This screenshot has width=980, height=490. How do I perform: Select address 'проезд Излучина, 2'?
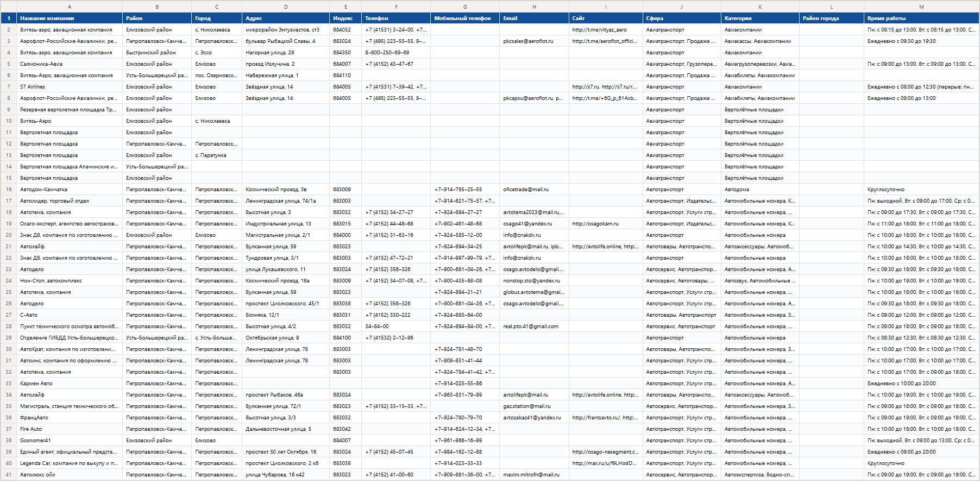(x=286, y=64)
